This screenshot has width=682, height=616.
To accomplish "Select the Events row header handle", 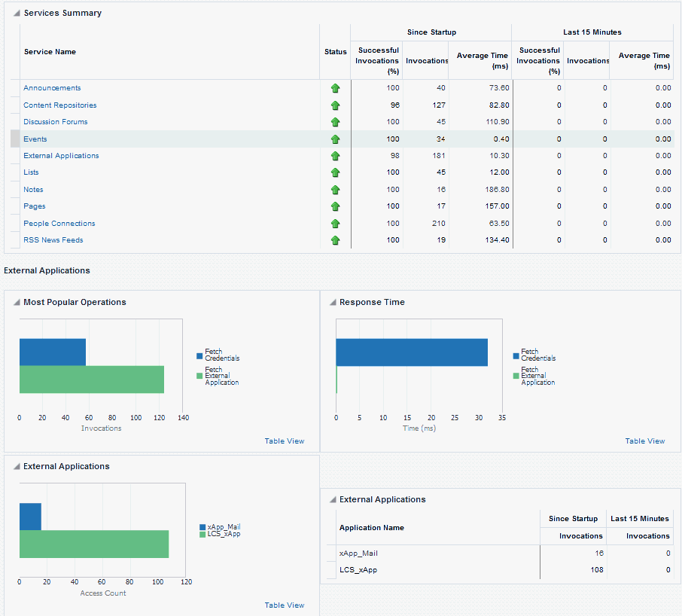I will click(15, 139).
